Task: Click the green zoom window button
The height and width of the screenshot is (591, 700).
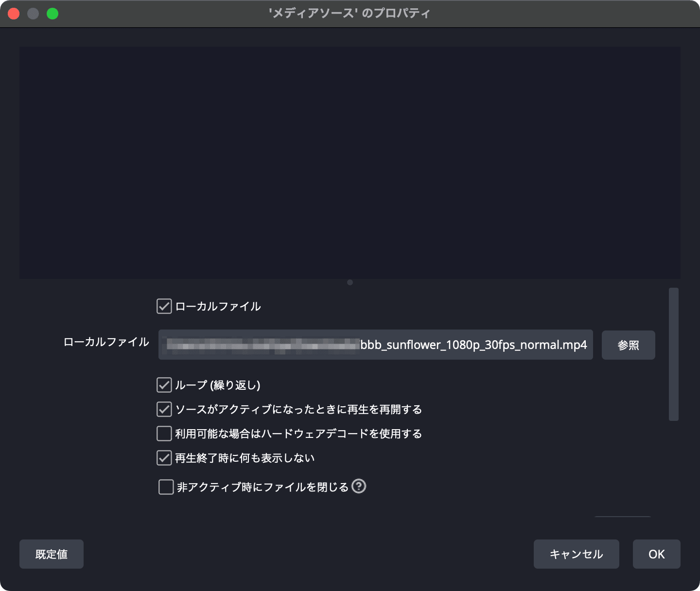Action: [52, 14]
